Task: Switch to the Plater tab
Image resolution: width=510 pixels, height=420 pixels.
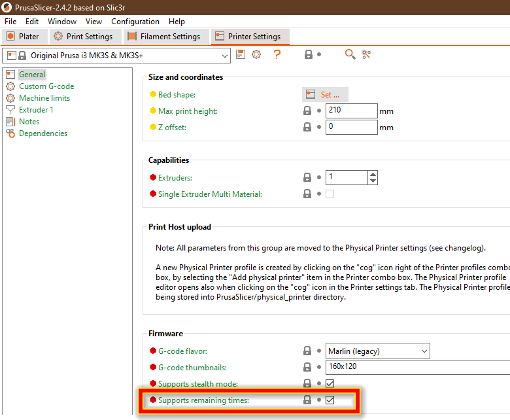Action: (25, 37)
